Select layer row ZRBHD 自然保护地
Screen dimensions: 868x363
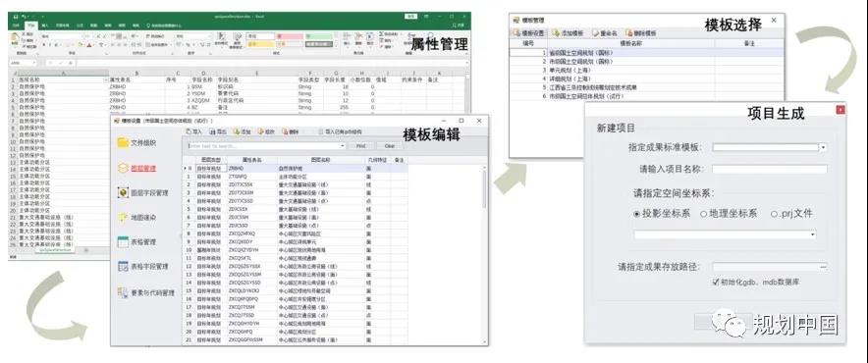click(x=295, y=168)
